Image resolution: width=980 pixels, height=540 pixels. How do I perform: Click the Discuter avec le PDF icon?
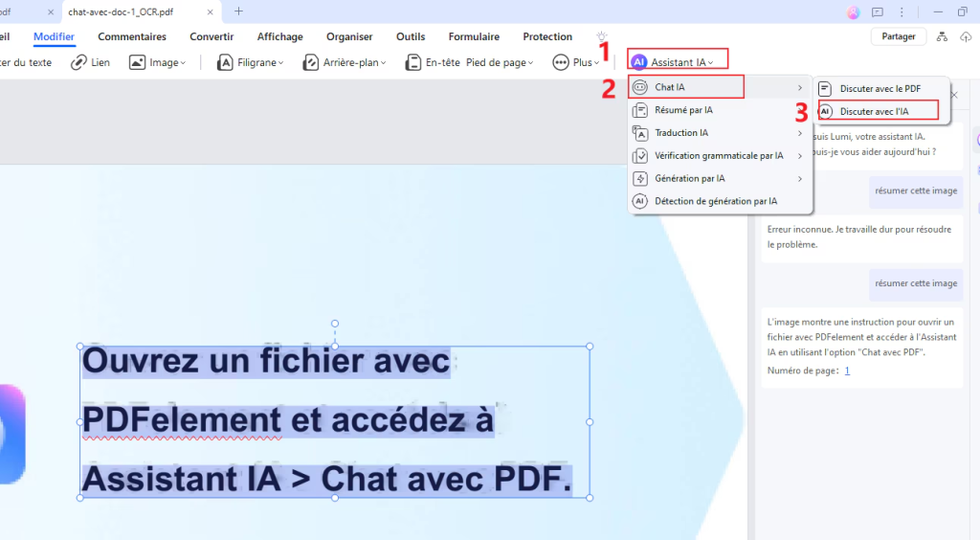[825, 89]
